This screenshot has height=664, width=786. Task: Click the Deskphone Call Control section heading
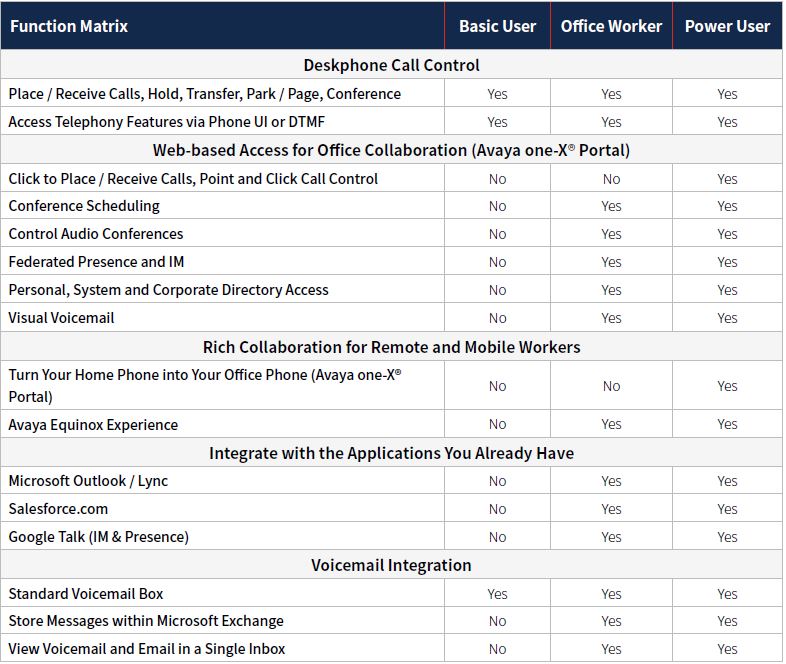391,65
